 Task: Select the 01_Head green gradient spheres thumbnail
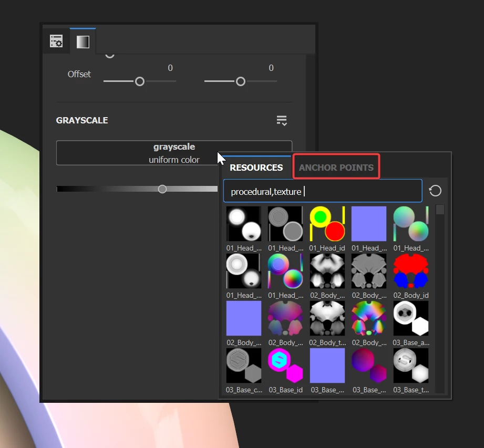click(411, 224)
